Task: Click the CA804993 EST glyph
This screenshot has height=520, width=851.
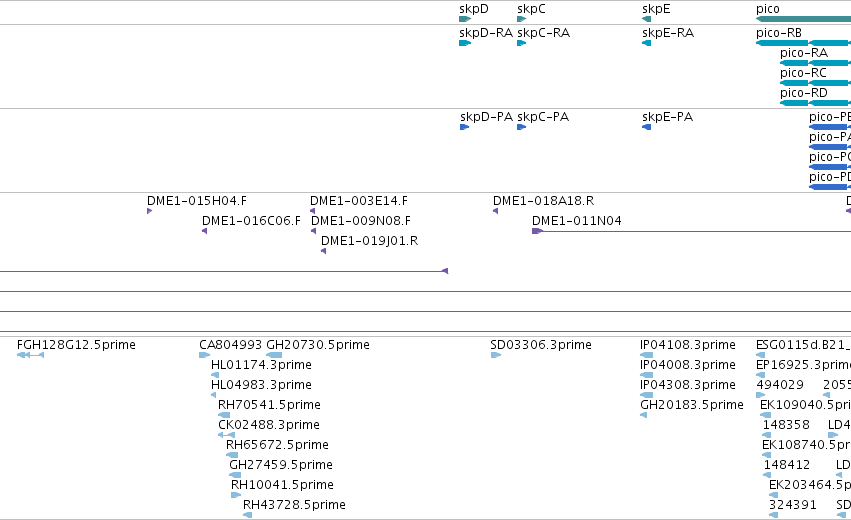Action: 204,355
